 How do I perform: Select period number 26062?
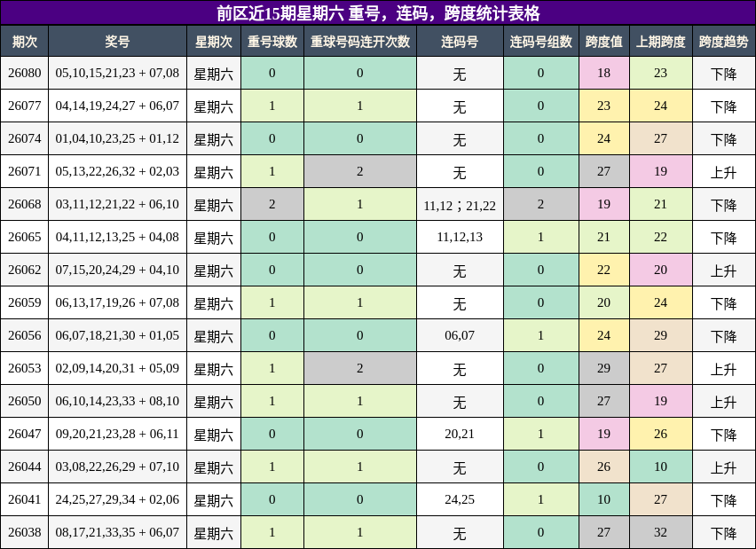25,270
